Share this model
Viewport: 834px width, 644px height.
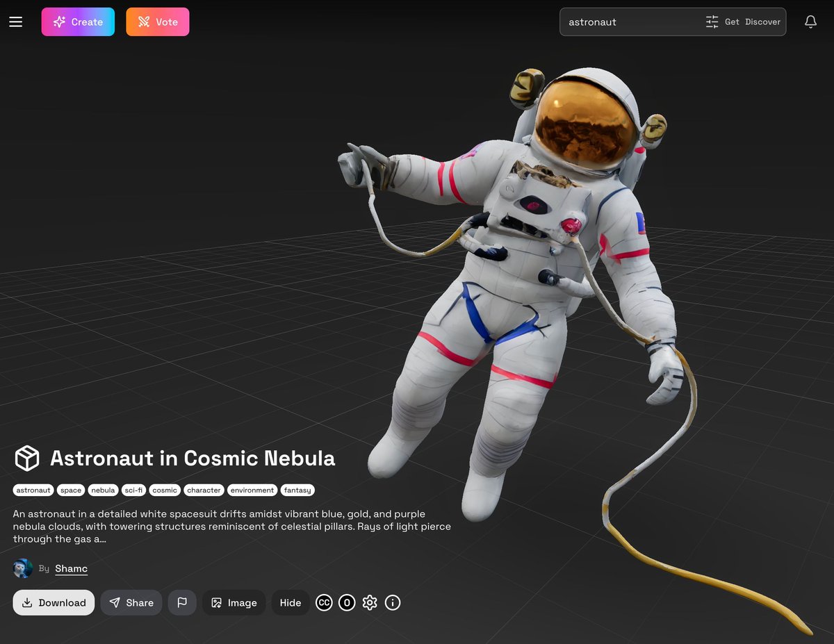[131, 602]
